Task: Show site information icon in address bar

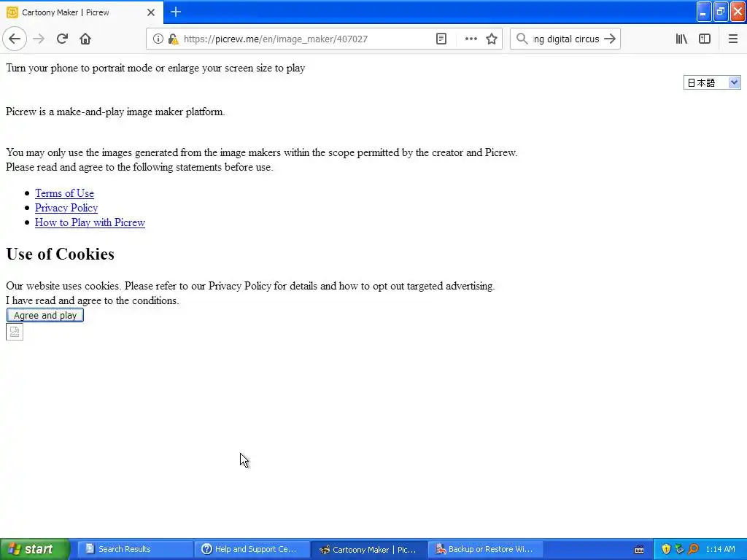Action: click(x=158, y=39)
